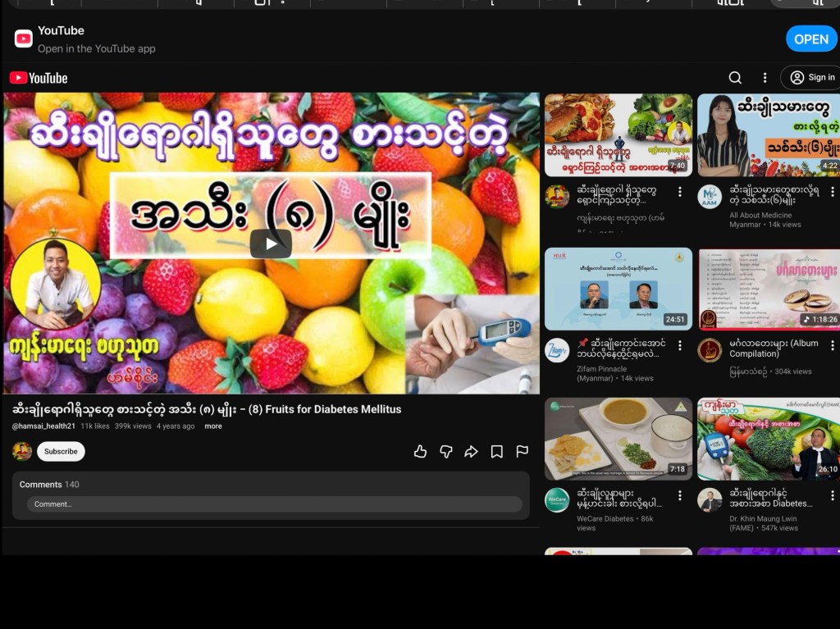Screen dimensions: 840x629
Task: Open options for the Zifam Pinnacle video
Action: (x=680, y=345)
